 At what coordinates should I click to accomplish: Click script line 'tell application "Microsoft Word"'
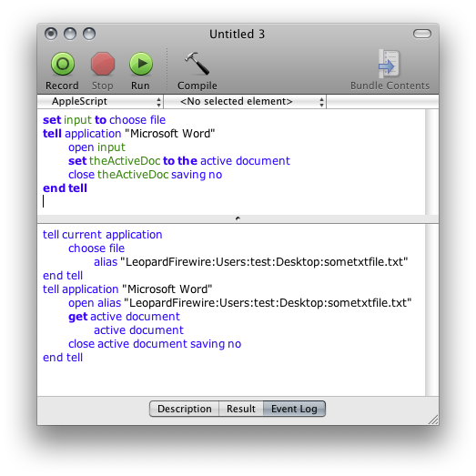tap(128, 134)
